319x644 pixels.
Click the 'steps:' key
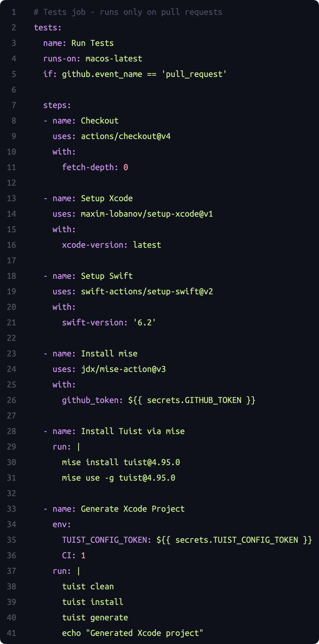tap(57, 105)
